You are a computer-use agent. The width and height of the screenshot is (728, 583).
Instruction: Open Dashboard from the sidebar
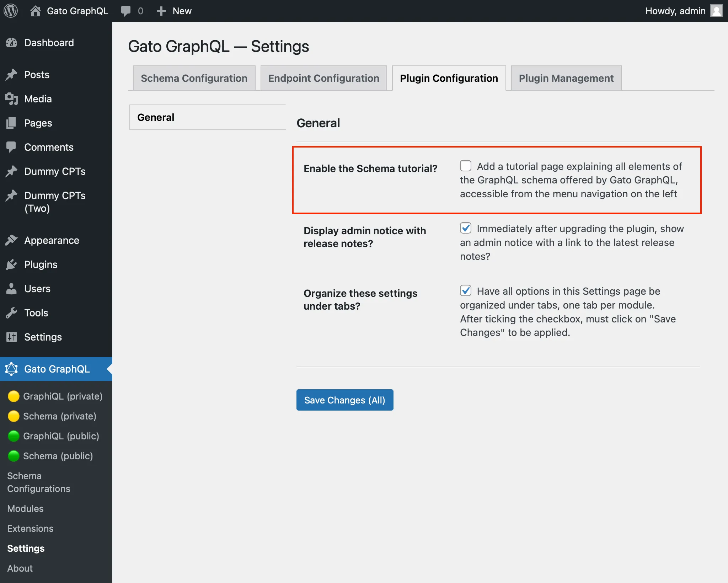click(x=56, y=43)
